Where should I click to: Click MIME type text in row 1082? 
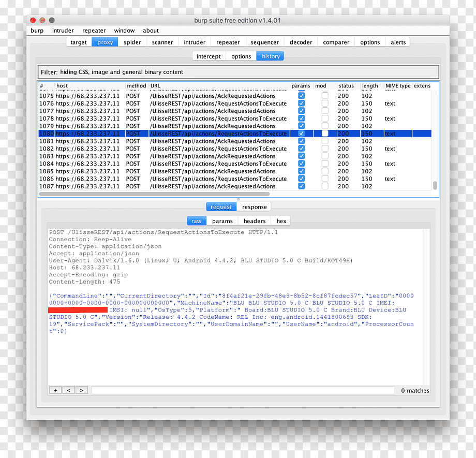coord(390,149)
